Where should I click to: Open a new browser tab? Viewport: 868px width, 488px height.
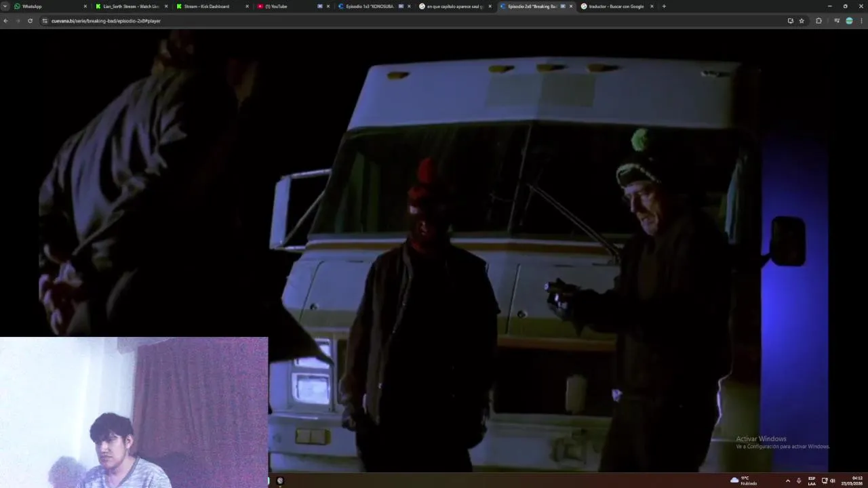click(664, 6)
